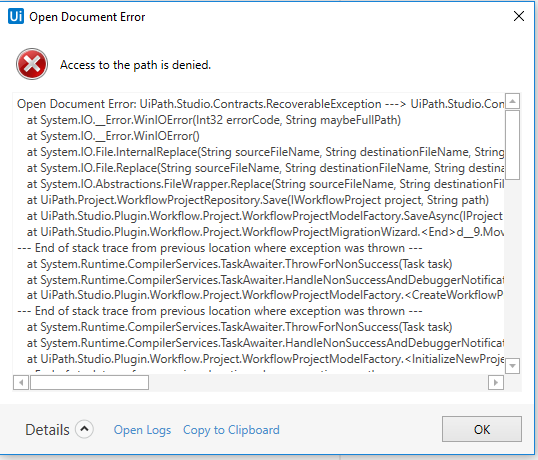This screenshot has width=538, height=460.
Task: Click the vertical scrollbar thumb
Action: (513, 145)
